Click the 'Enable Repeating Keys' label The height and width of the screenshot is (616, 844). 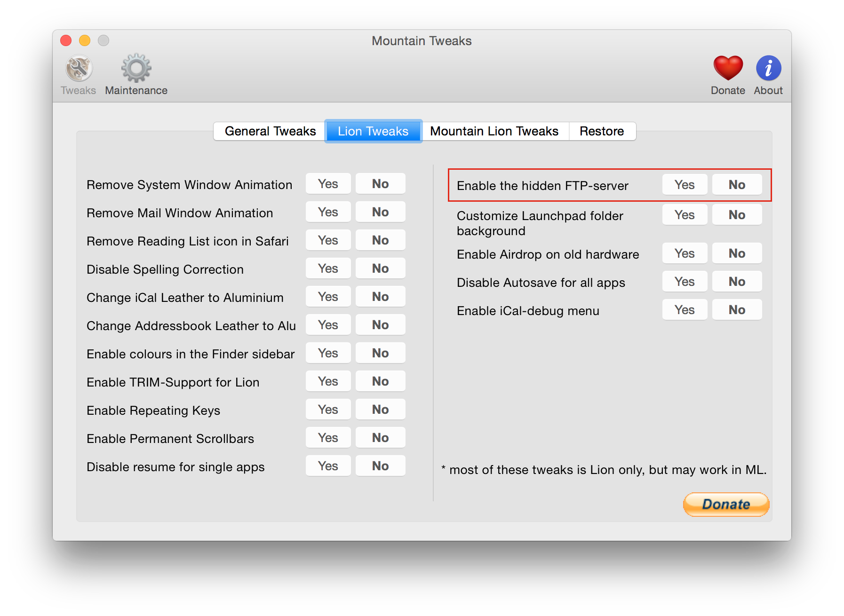pos(153,411)
